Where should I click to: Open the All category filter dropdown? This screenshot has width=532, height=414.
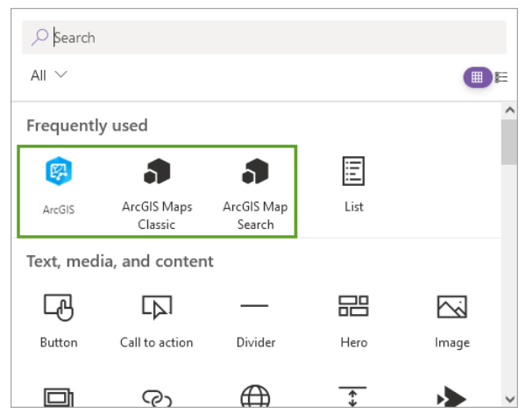pos(49,75)
